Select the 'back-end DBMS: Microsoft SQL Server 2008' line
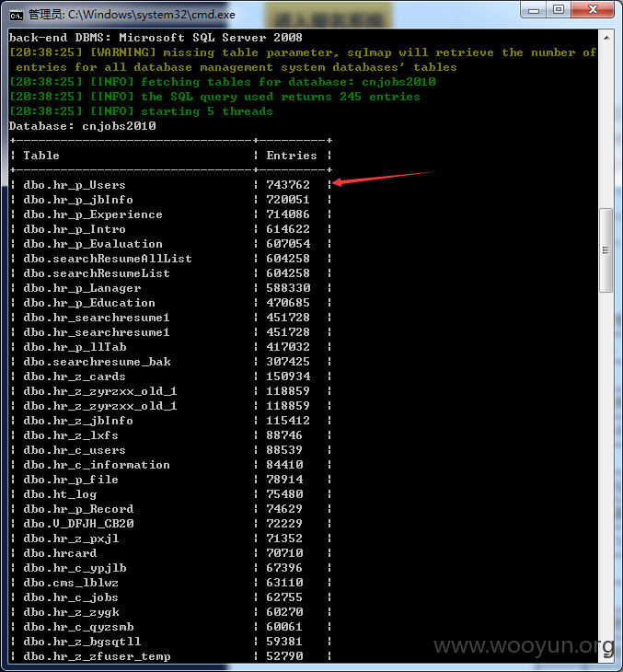The width and height of the screenshot is (623, 672). (x=156, y=38)
